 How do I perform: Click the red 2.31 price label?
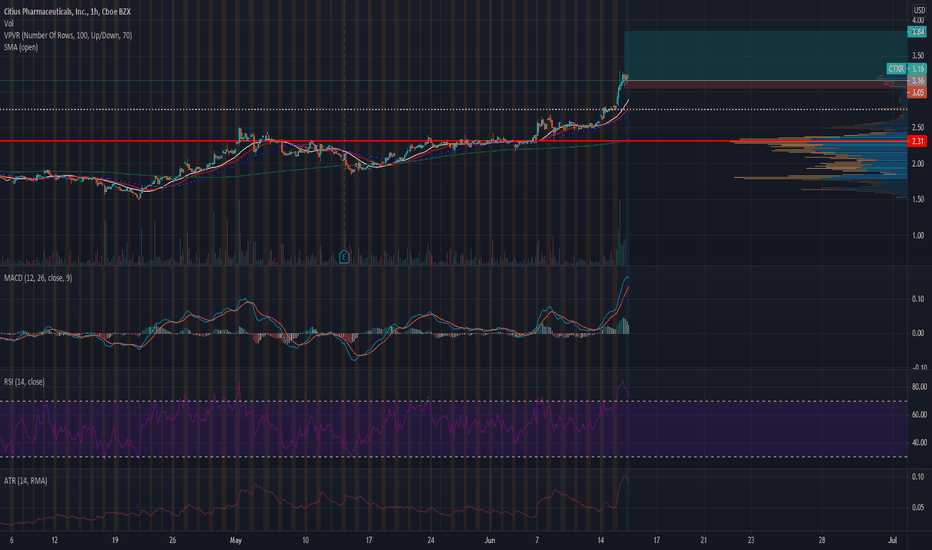[917, 141]
